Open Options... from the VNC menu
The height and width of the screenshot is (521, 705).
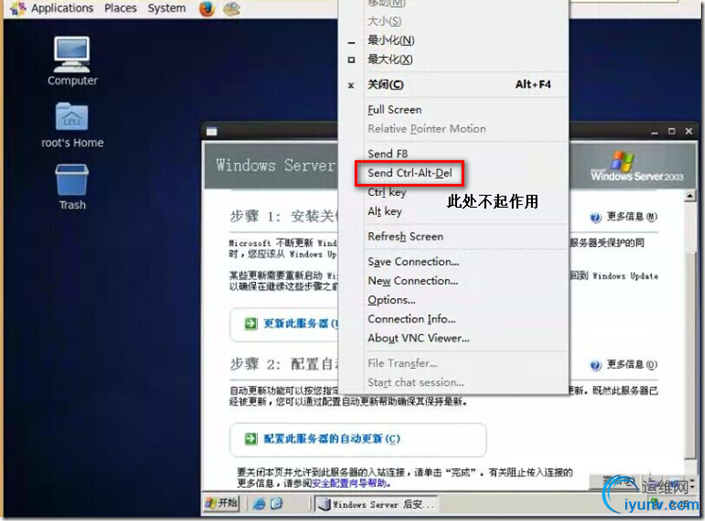[x=453, y=300]
